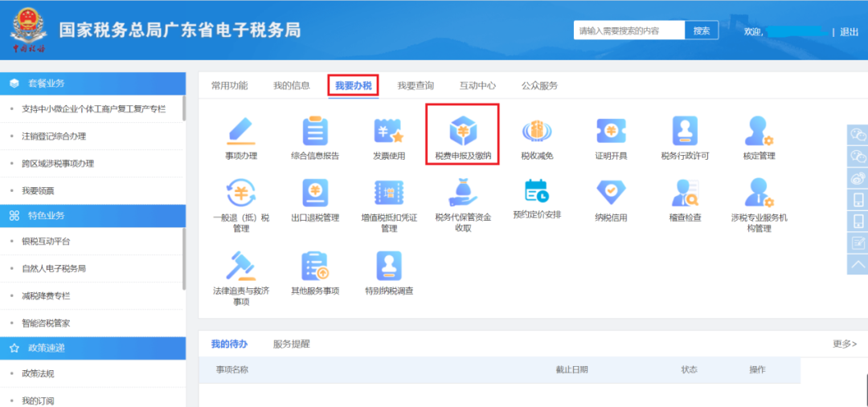Open the 涉税专业服务机构管理 icon
The height and width of the screenshot is (407, 868).
coord(759,193)
